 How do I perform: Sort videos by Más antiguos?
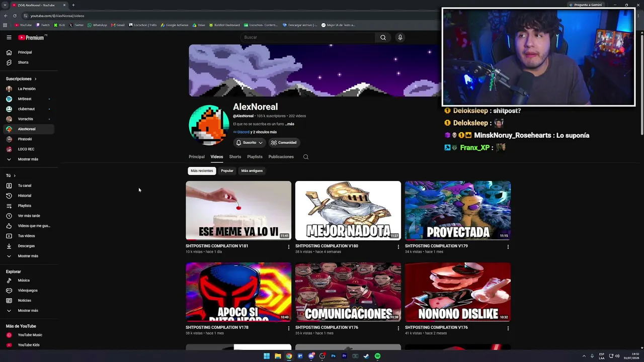pos(252,171)
